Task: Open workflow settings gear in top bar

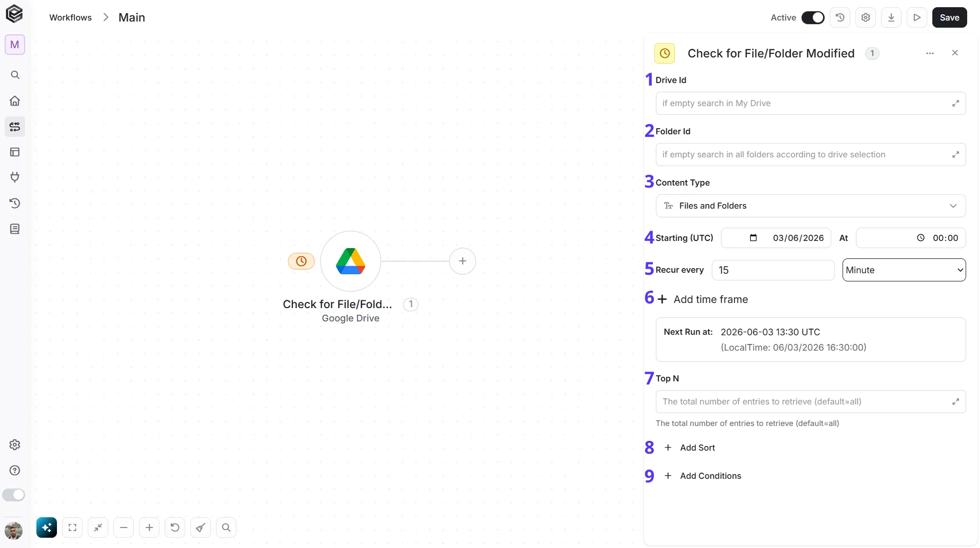Action: click(x=866, y=17)
